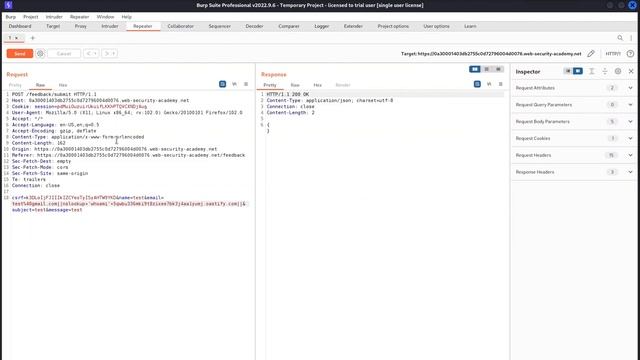Click the request body line starting csrf=

pyautogui.click(x=88, y=198)
